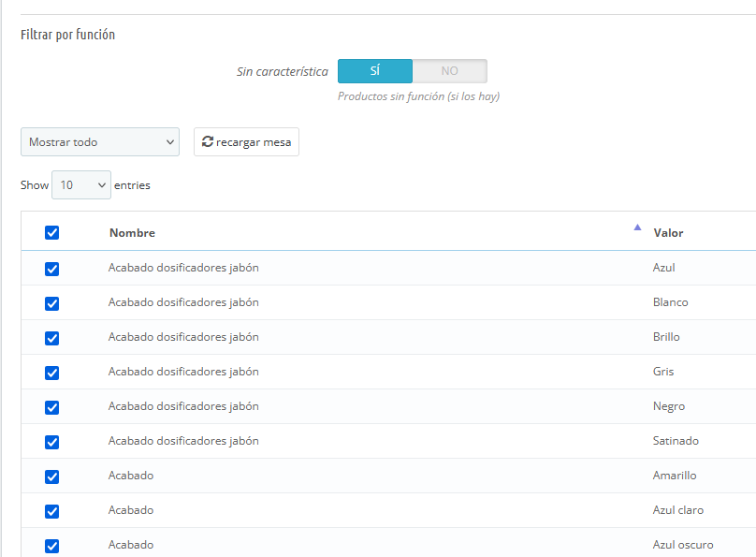This screenshot has height=557, width=756.
Task: Click the sort arrow in Nombre column
Action: click(637, 227)
